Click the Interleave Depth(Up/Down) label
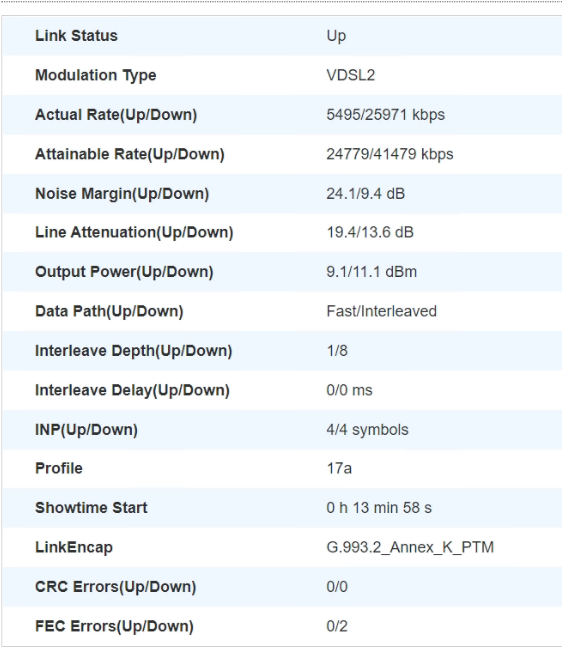The width and height of the screenshot is (562, 662). point(133,351)
